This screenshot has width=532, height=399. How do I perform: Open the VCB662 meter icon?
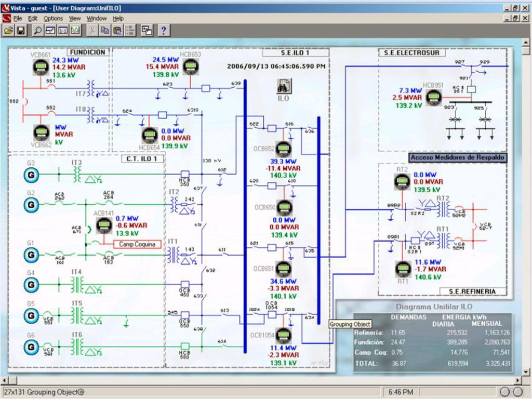(x=42, y=132)
